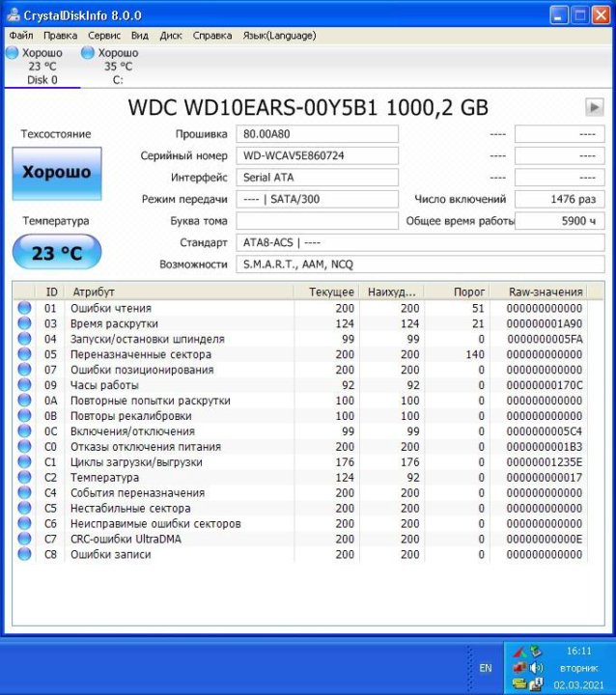This screenshot has height=695, width=616.
Task: Click the next disk arrow button
Action: [x=594, y=107]
